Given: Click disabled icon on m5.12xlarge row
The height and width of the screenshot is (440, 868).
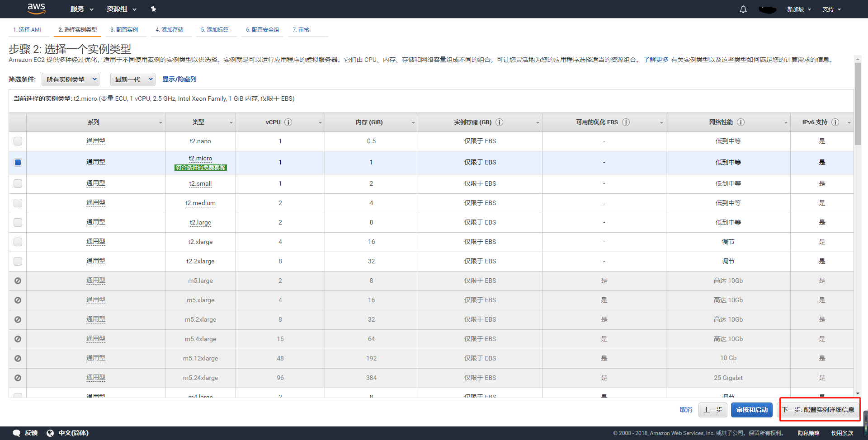Looking at the screenshot, I should [x=18, y=359].
